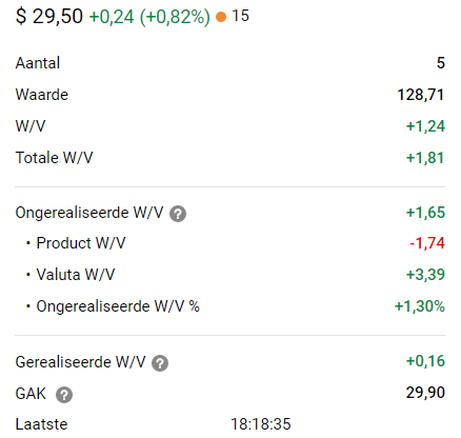Click the Gerealiseerde W/V label
Screen dimensions: 461x438
click(80, 362)
